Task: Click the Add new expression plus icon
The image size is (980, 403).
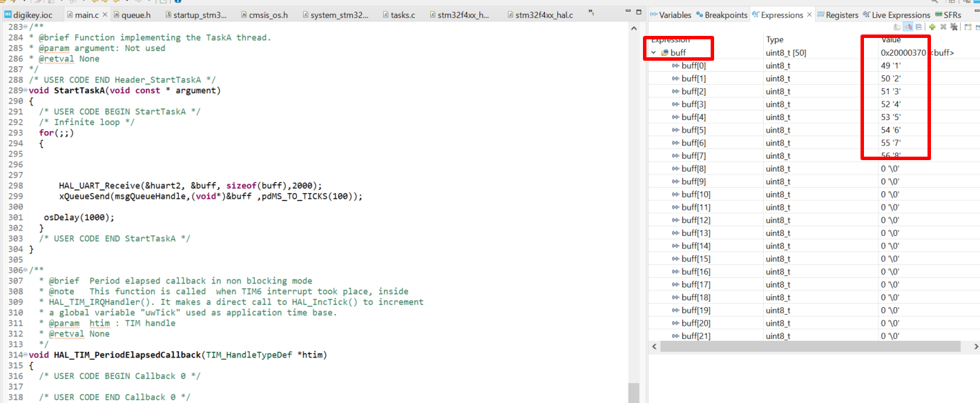Action: point(932,26)
